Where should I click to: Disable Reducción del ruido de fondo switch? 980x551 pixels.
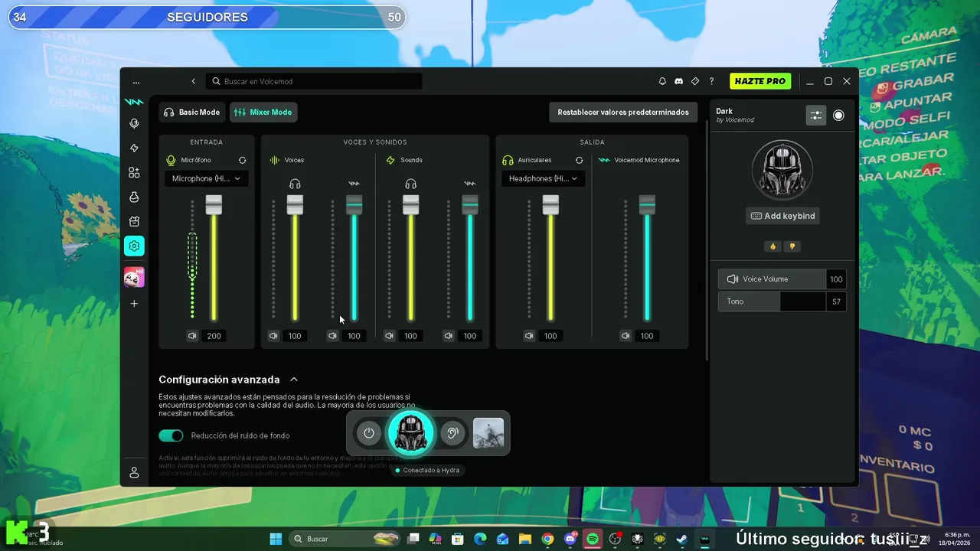pos(171,435)
